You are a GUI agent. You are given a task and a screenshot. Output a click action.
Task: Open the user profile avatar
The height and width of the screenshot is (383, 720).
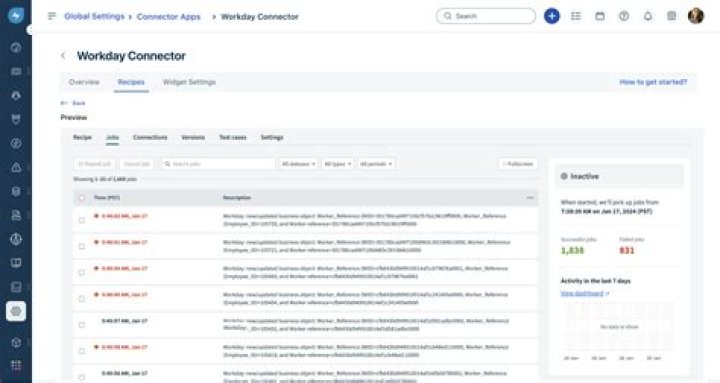click(696, 16)
